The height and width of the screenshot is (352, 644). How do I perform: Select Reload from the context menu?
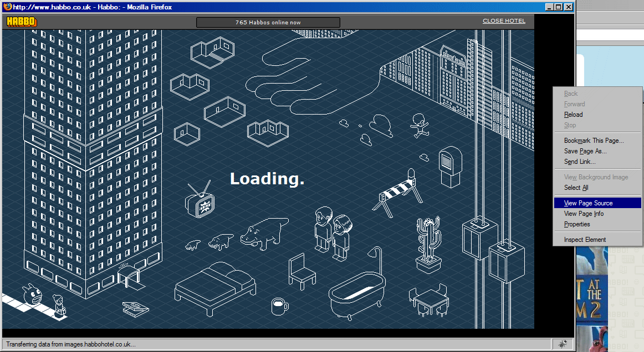click(597, 115)
